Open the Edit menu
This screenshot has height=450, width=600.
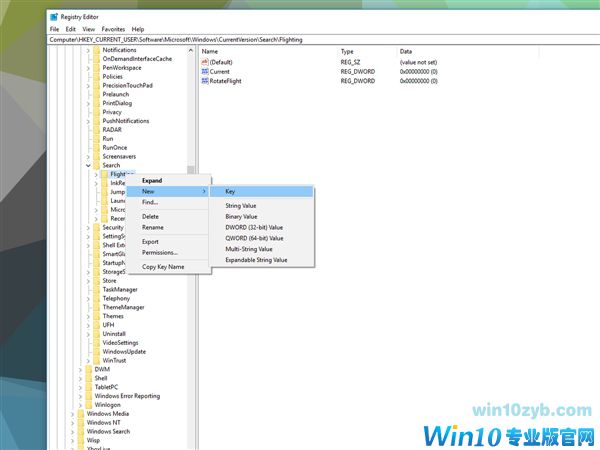70,29
